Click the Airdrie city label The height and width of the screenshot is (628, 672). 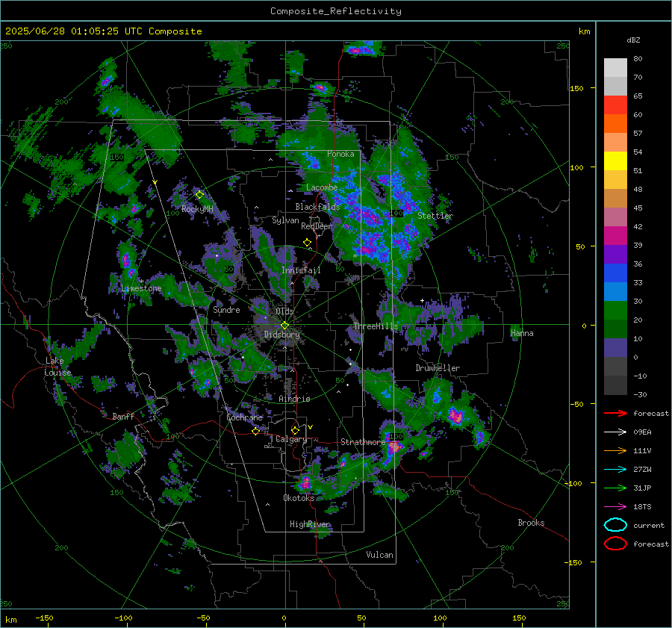294,399
